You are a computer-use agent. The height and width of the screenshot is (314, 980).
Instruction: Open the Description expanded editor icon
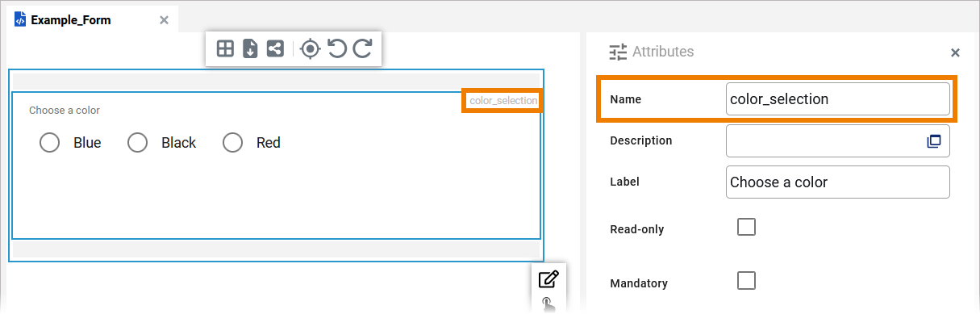[x=934, y=140]
